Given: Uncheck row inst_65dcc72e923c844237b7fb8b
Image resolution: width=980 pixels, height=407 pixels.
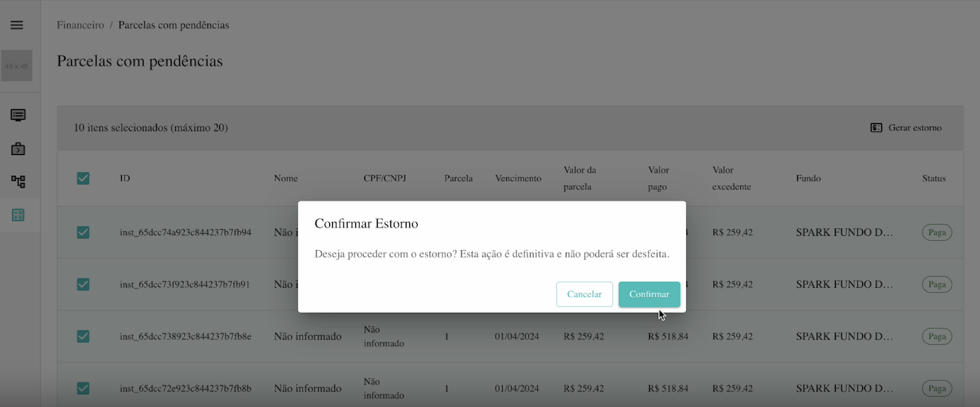Looking at the screenshot, I should pyautogui.click(x=83, y=388).
